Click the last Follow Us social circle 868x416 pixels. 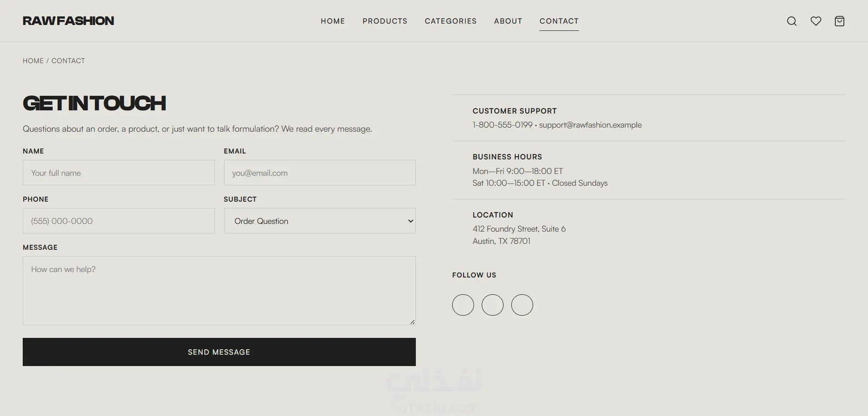pos(522,305)
